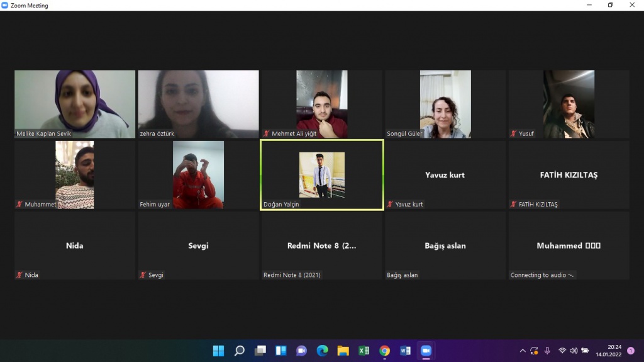The height and width of the screenshot is (362, 644).
Task: Switch to Word in the taskbar
Action: tap(405, 351)
